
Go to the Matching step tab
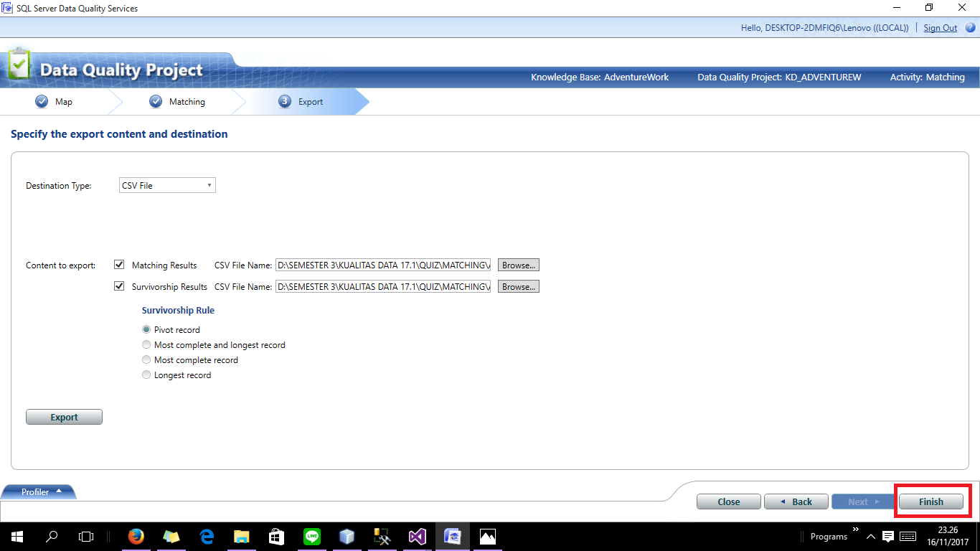pyautogui.click(x=176, y=102)
